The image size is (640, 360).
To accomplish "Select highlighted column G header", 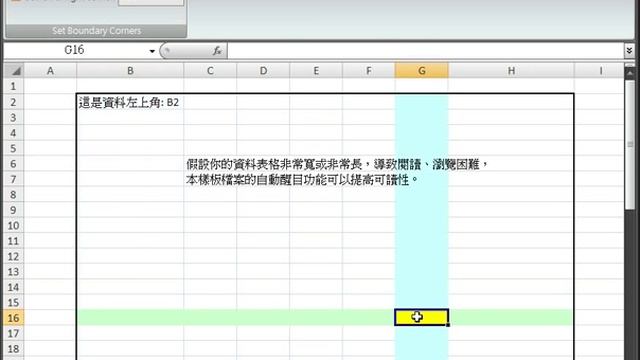I will pyautogui.click(x=422, y=71).
